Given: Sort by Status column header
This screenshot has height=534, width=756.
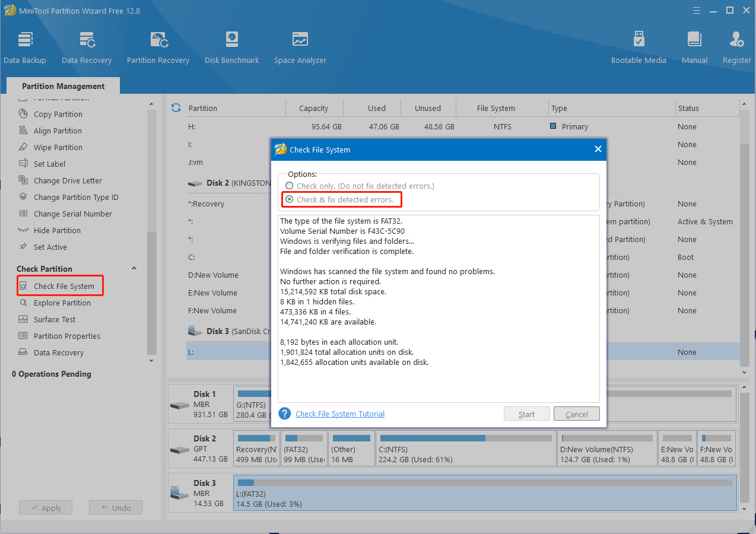Looking at the screenshot, I should point(707,108).
